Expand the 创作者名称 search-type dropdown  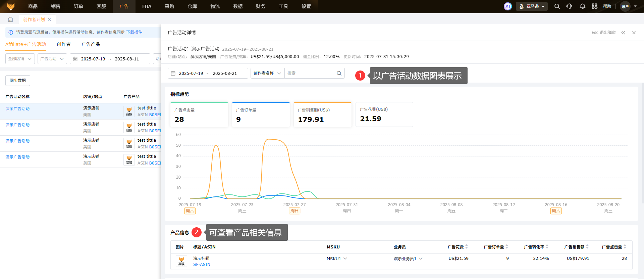coord(267,73)
